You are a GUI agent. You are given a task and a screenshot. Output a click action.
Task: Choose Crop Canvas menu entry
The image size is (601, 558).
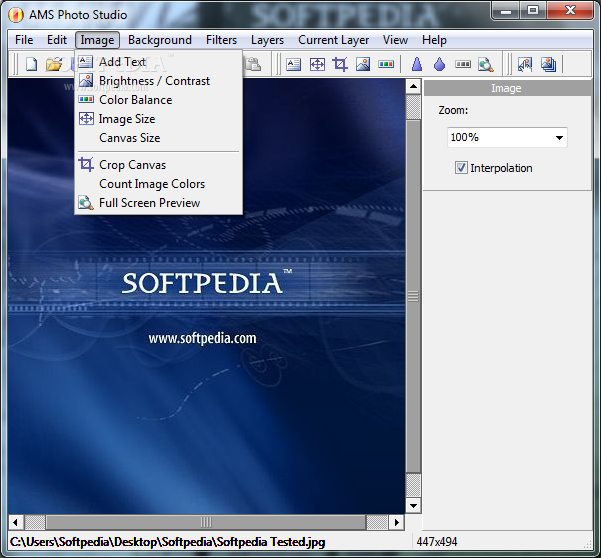tap(158, 165)
